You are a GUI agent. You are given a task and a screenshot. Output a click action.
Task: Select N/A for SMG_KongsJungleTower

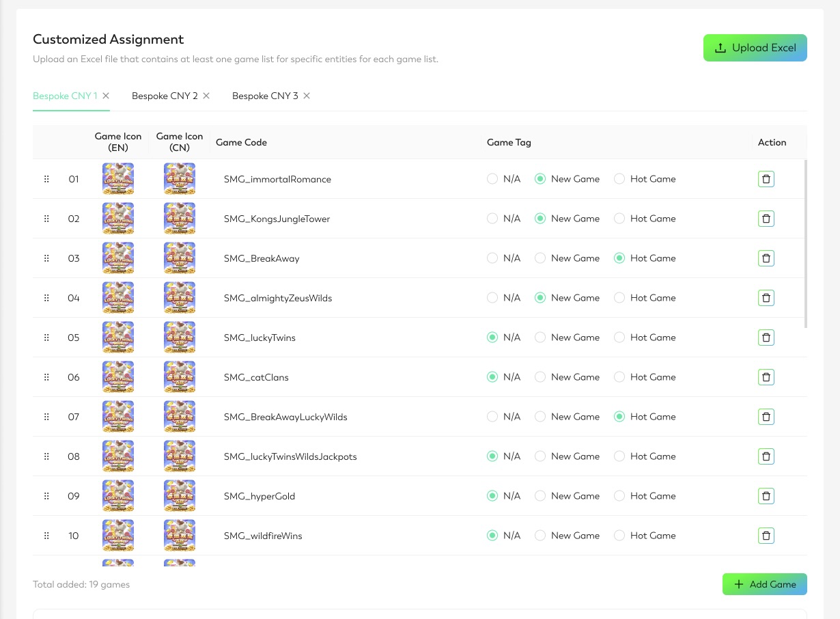[x=492, y=219]
